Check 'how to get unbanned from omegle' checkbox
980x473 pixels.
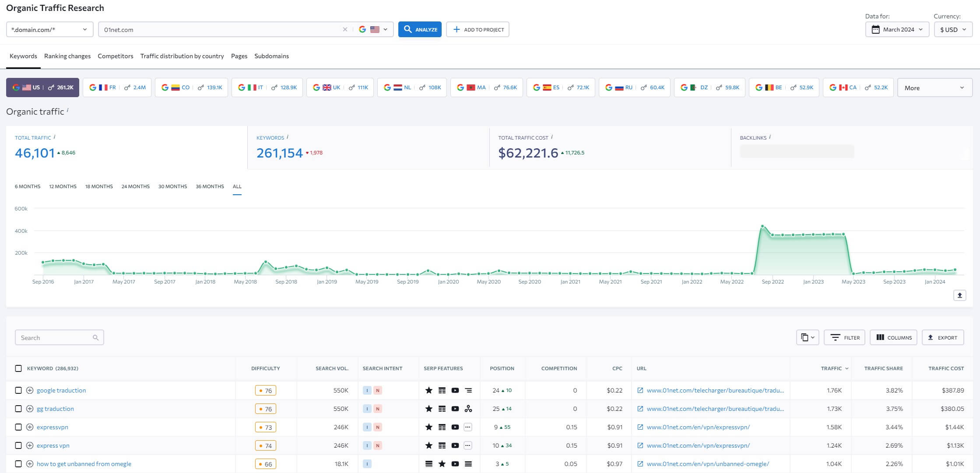click(18, 464)
